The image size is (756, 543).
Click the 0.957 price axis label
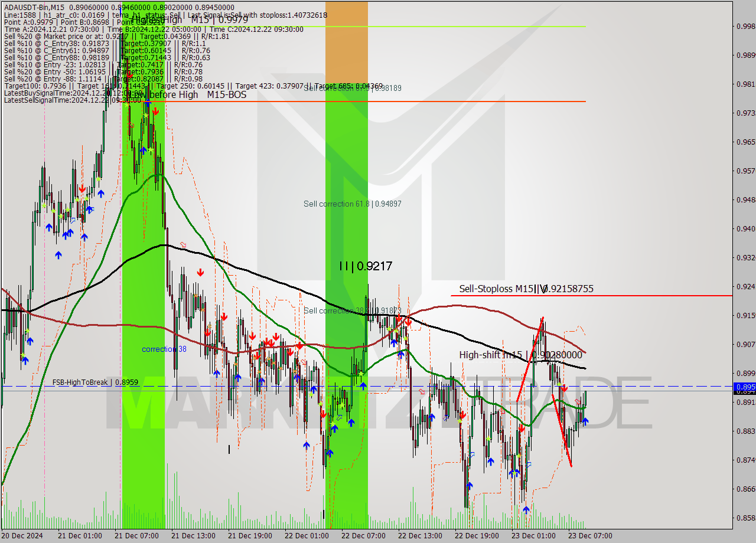(747, 171)
